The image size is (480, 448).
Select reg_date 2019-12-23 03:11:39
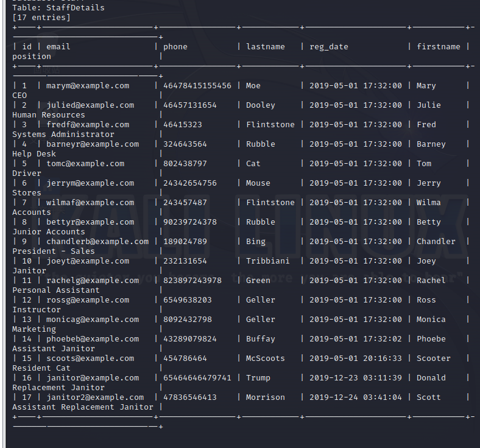(355, 378)
